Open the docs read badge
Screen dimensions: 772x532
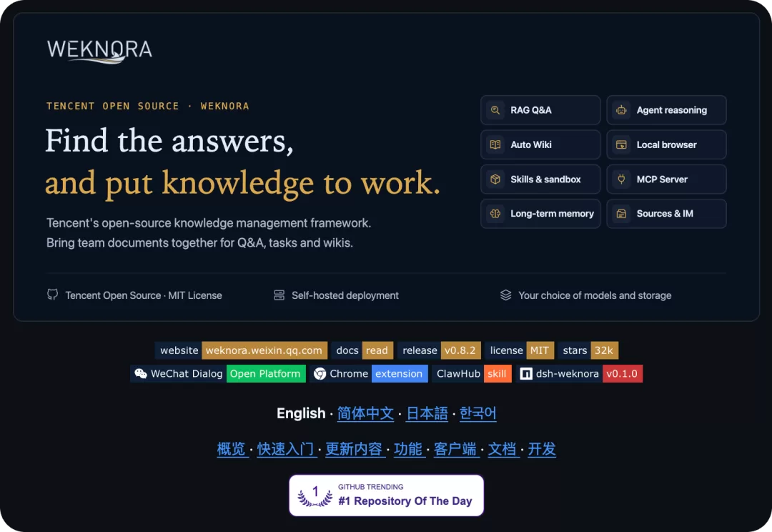pyautogui.click(x=362, y=350)
